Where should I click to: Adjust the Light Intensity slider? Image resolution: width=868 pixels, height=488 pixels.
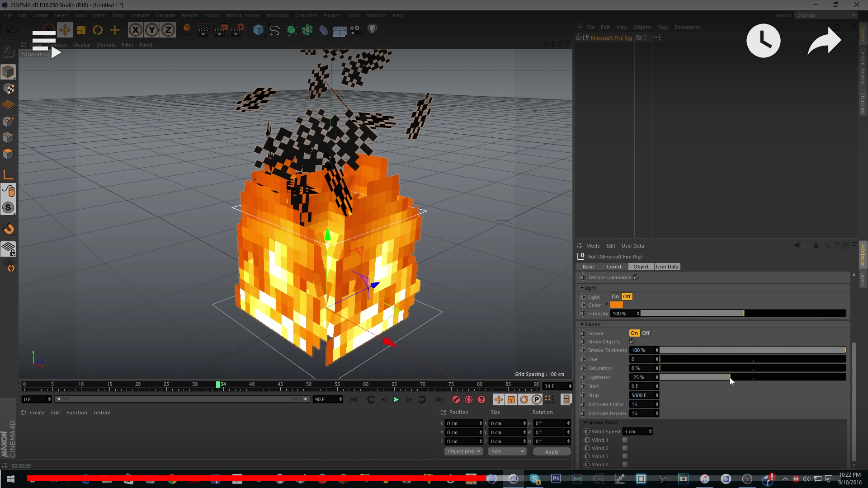click(743, 314)
